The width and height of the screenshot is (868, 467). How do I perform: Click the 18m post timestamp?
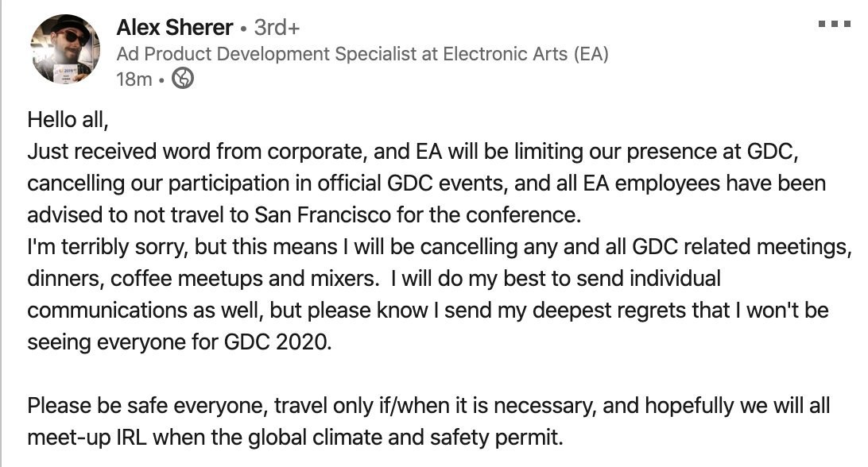[134, 79]
